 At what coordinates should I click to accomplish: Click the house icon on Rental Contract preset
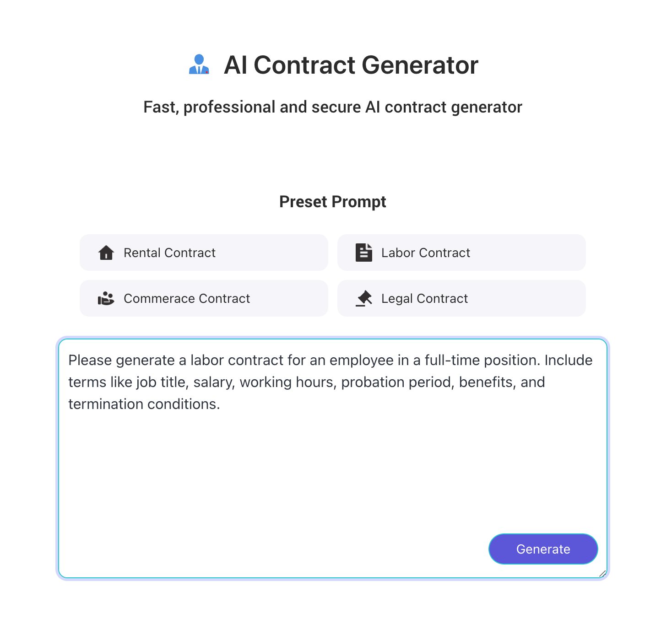click(106, 253)
